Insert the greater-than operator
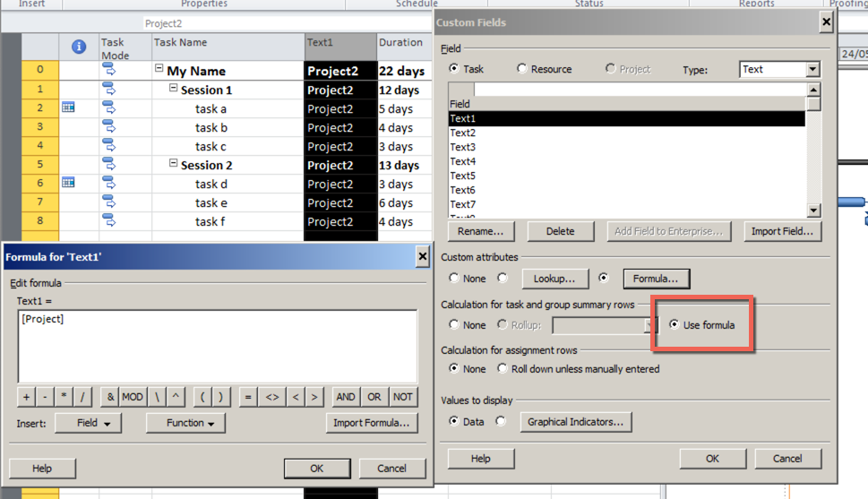This screenshot has width=868, height=499. coord(314,397)
